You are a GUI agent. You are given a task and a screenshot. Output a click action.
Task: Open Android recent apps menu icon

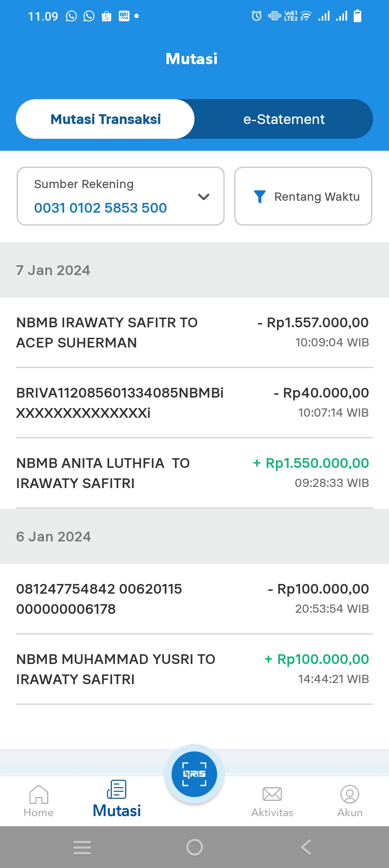(82, 847)
